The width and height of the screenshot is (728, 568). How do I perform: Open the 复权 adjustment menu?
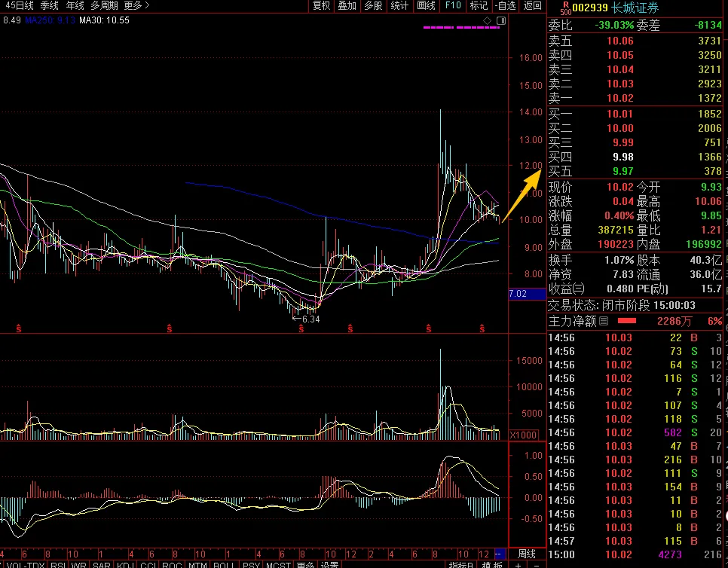pyautogui.click(x=321, y=5)
